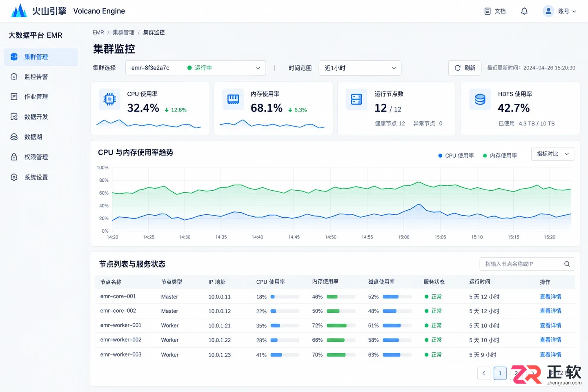588x392 pixels.
Task: Click the HDFS storage icon
Action: coord(480,99)
